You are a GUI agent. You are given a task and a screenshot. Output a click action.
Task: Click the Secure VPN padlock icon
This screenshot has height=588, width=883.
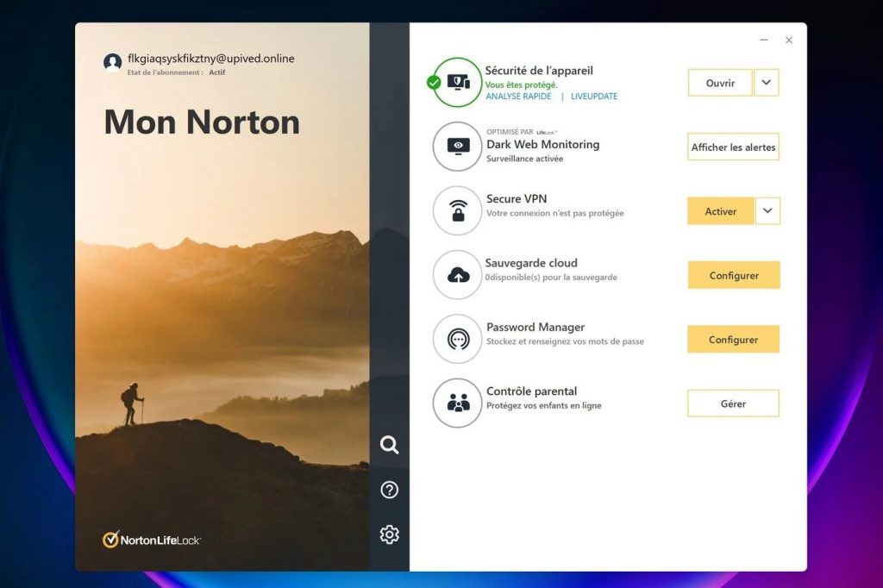coord(457,211)
